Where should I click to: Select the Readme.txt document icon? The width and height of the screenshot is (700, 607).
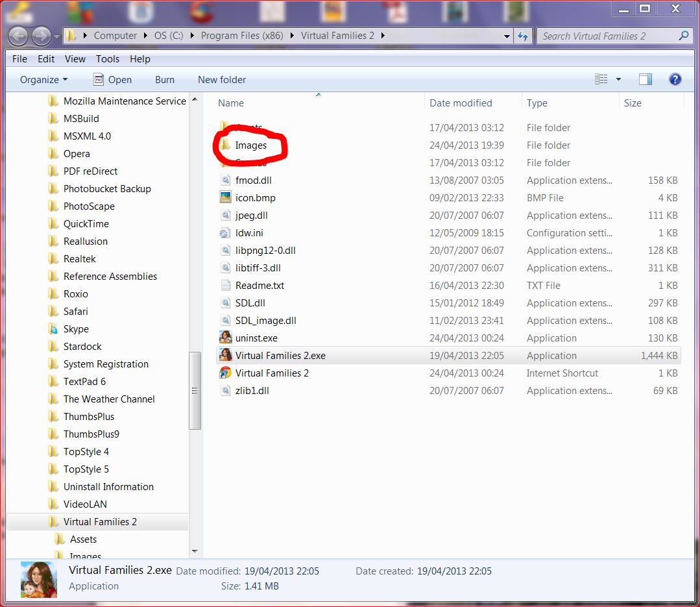(226, 285)
